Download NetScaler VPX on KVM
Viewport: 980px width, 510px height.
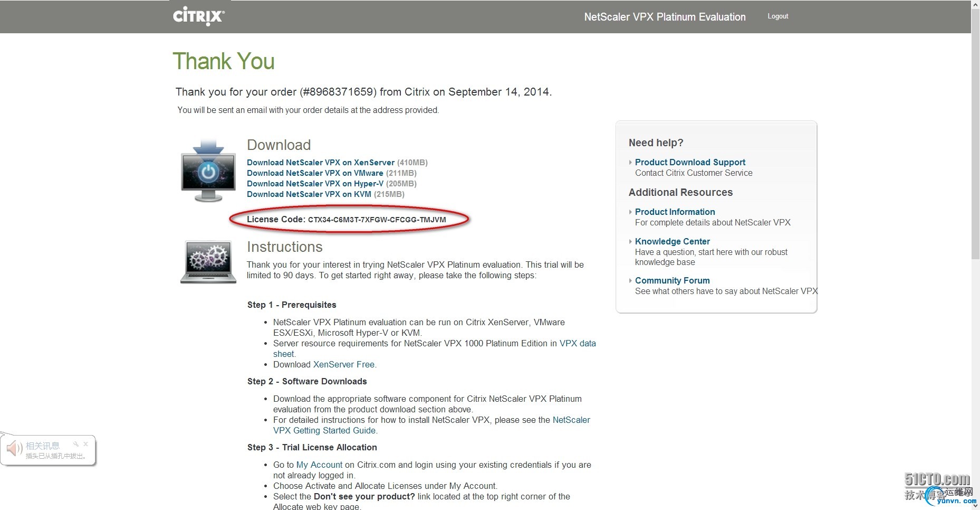(x=309, y=194)
